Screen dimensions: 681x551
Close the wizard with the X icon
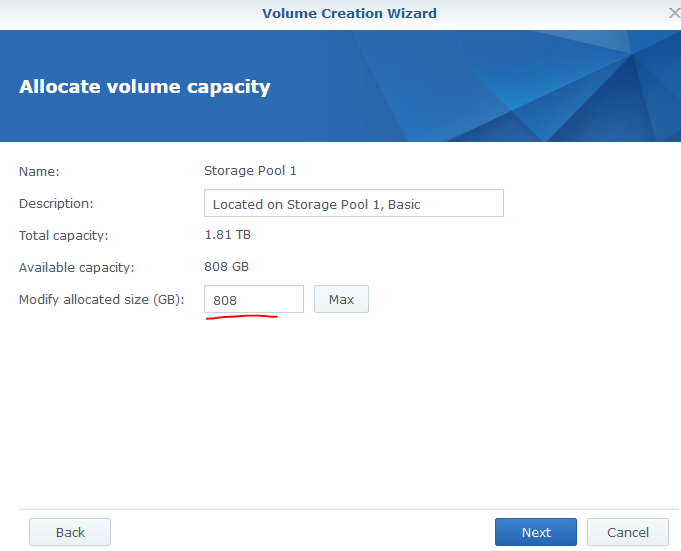(673, 13)
